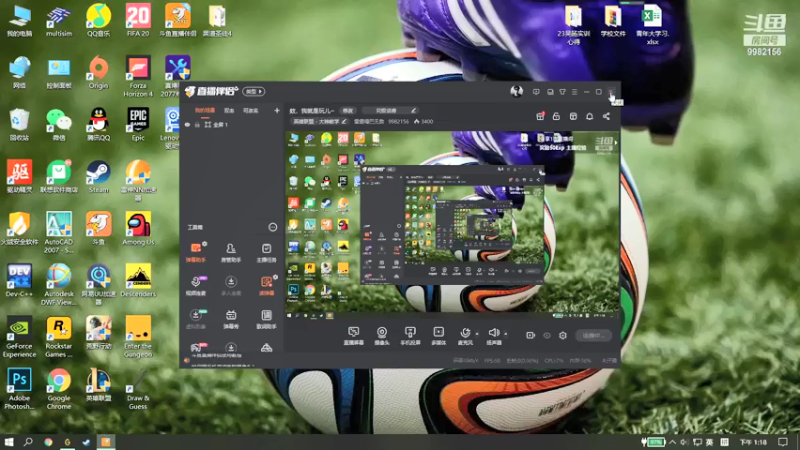Select the 全屏1 source row
800x450 pixels.
pyautogui.click(x=232, y=124)
